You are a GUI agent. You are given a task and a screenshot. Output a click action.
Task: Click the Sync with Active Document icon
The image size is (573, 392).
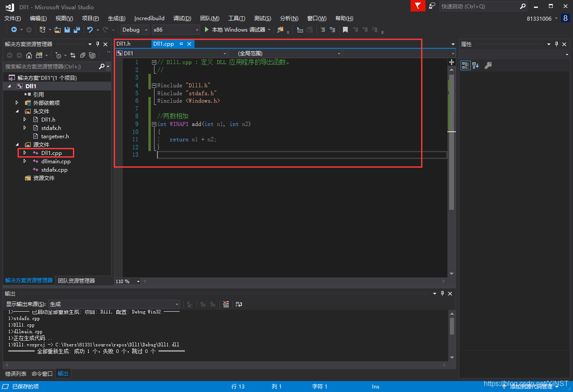[73, 55]
